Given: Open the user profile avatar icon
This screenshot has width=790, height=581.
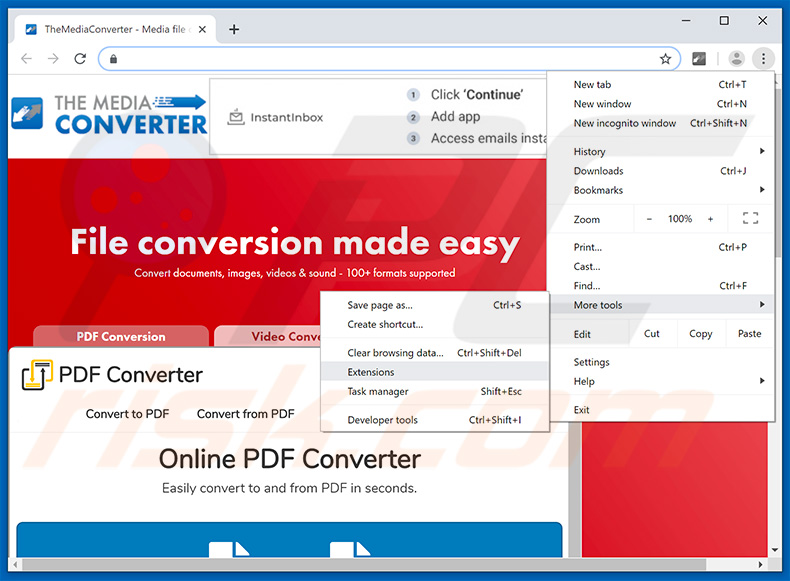Looking at the screenshot, I should [737, 59].
